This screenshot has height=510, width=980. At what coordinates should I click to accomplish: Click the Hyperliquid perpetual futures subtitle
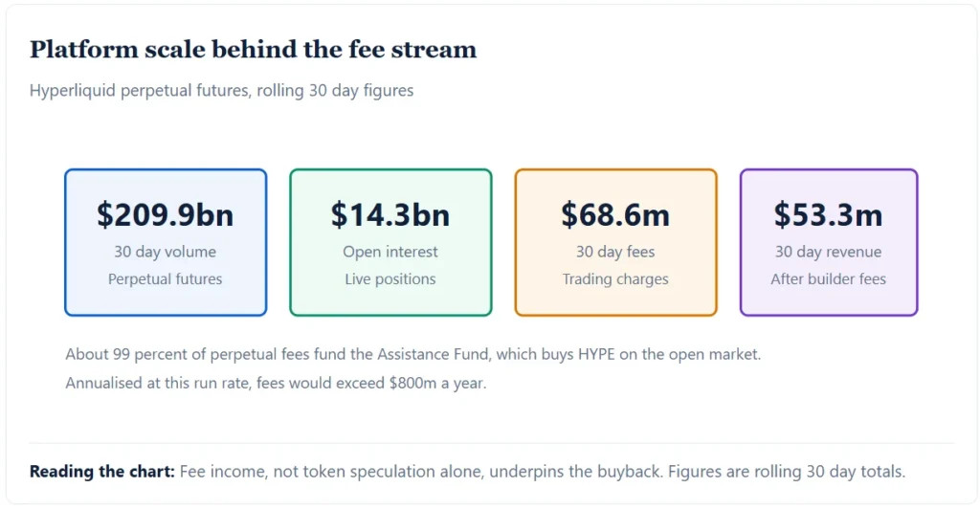click(221, 91)
